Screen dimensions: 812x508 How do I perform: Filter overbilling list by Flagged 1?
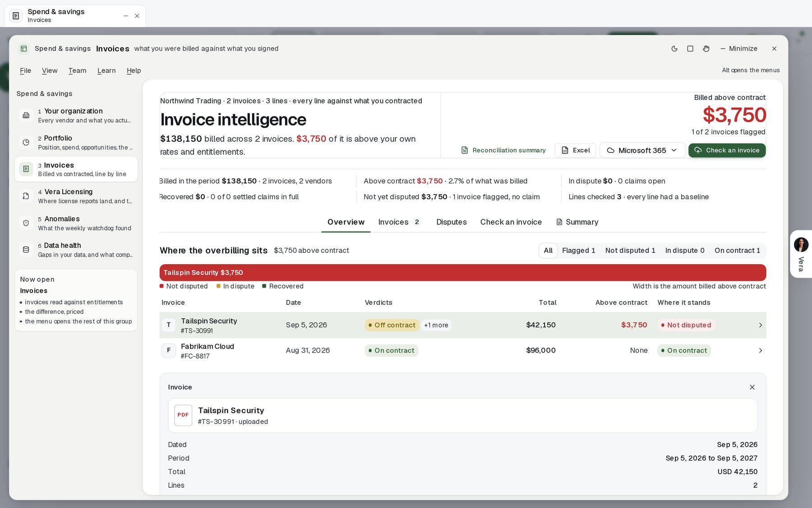[x=579, y=251]
